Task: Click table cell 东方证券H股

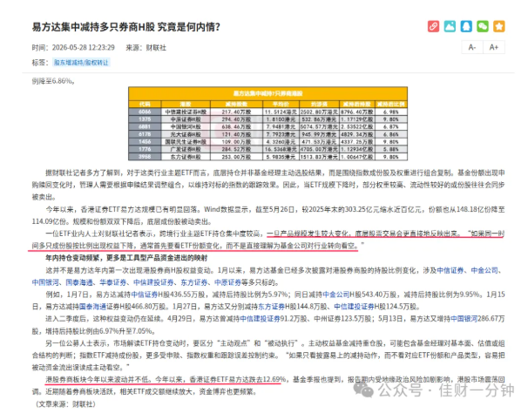Action: point(186,157)
